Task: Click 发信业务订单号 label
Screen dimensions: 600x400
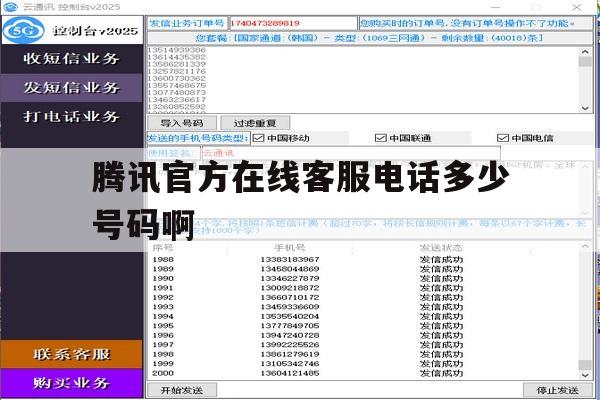Action: click(x=187, y=23)
